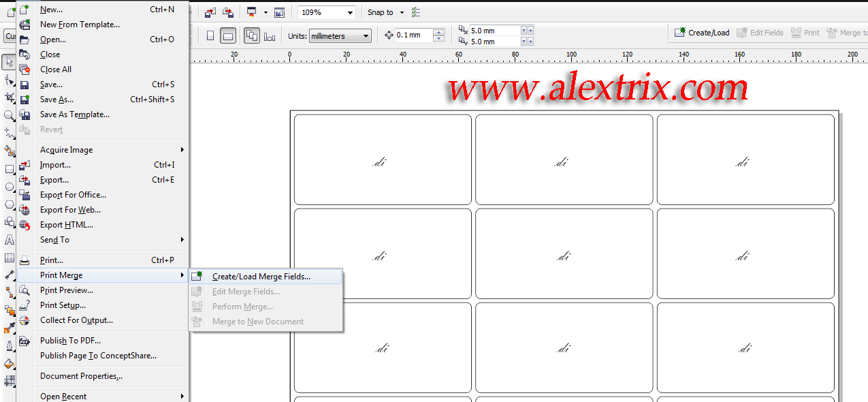The width and height of the screenshot is (868, 402).
Task: Choose Export HTML... menu item
Action: pyautogui.click(x=103, y=225)
